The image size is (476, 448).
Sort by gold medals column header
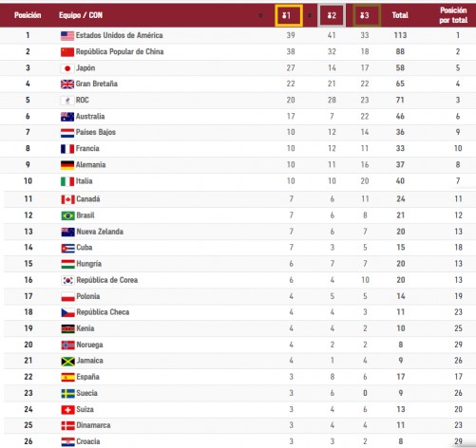click(289, 15)
